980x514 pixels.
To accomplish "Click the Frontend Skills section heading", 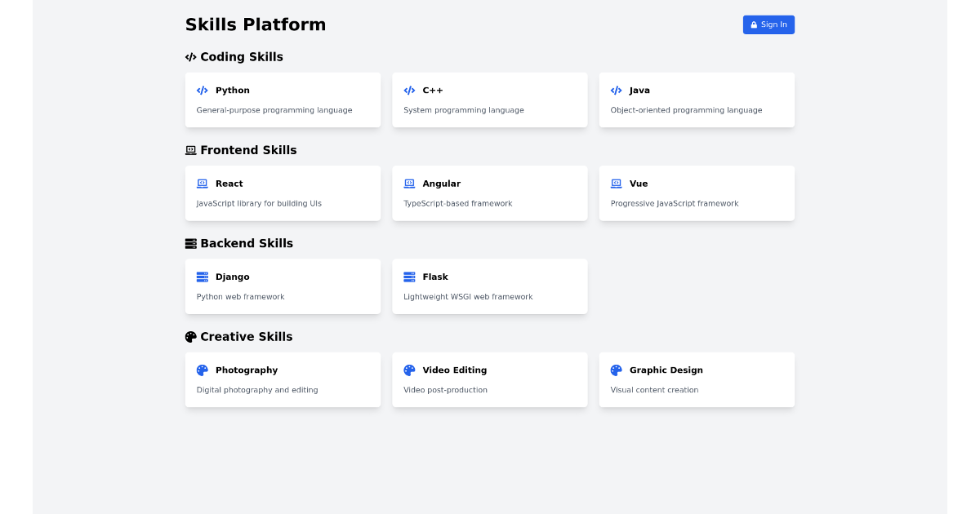I will click(248, 150).
